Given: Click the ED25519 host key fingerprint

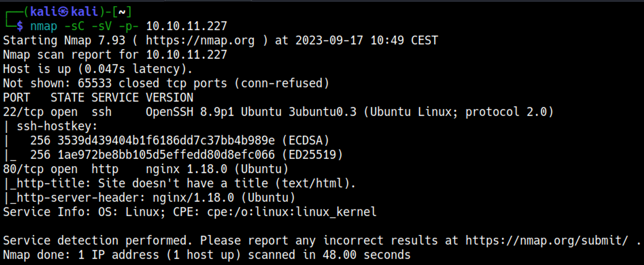Looking at the screenshot, I should [166, 155].
